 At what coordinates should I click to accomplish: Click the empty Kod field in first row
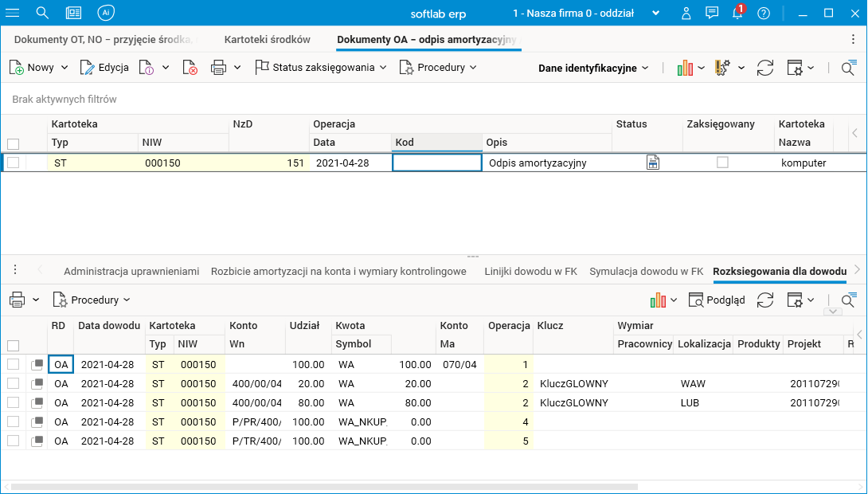[436, 163]
